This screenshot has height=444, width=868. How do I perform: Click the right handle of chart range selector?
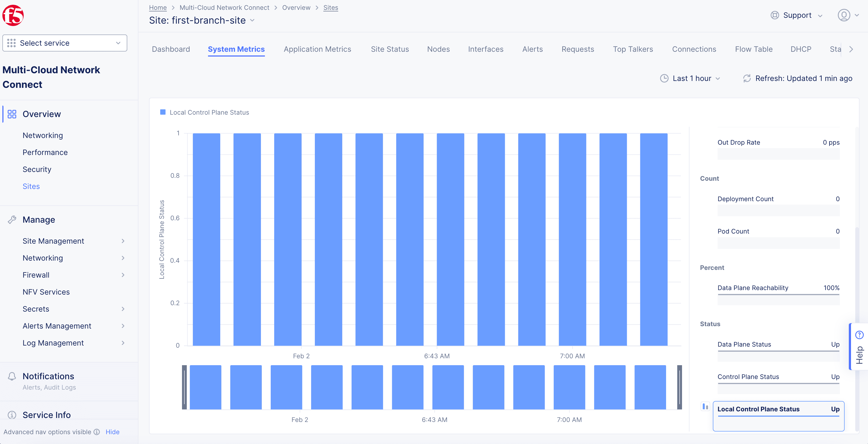(x=679, y=387)
